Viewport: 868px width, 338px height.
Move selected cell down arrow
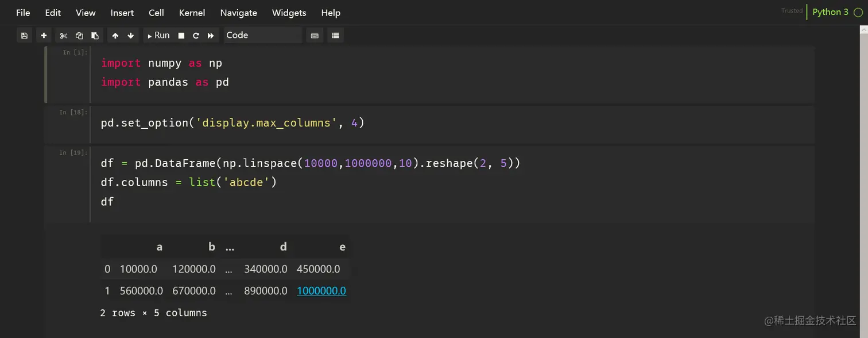[131, 36]
